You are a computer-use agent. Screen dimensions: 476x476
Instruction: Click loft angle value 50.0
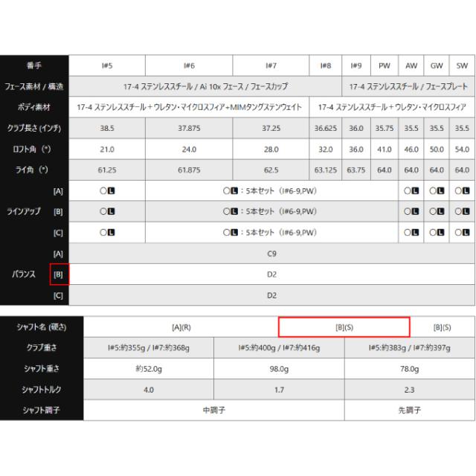coord(437,149)
